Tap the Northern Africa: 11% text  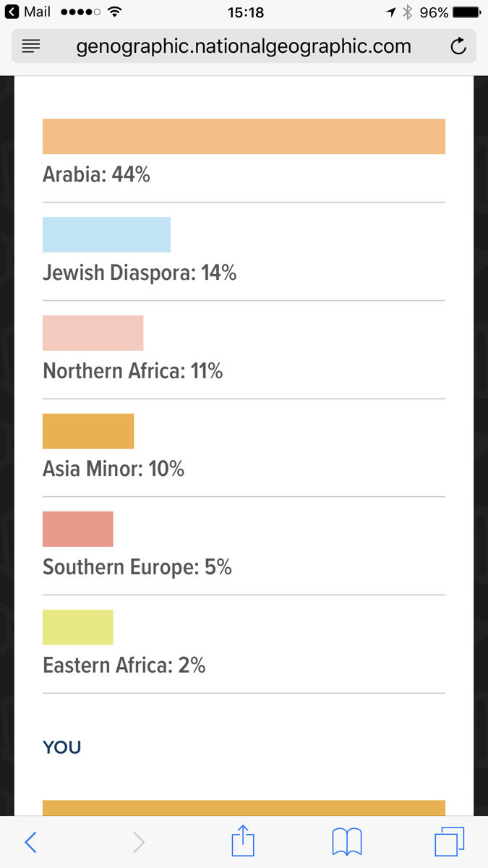point(133,371)
